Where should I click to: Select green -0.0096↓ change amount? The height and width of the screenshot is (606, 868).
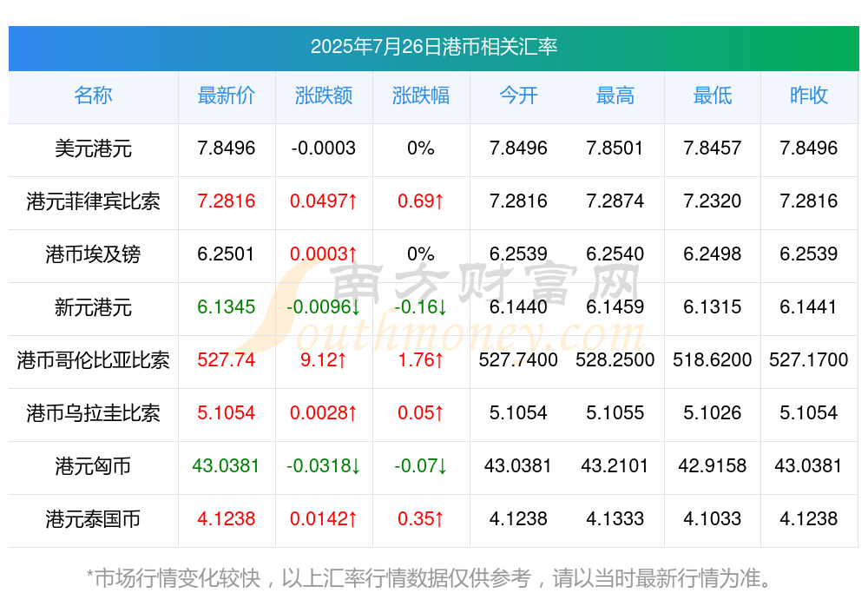[x=324, y=306]
